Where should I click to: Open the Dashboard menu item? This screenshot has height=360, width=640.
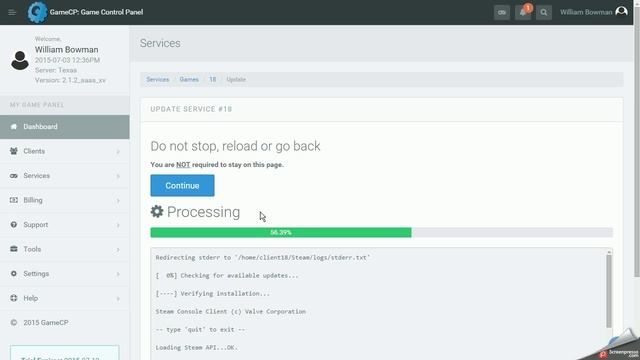64,127
